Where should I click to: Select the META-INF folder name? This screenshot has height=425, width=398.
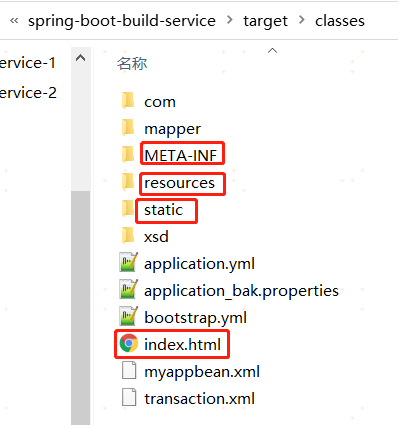pos(181,156)
